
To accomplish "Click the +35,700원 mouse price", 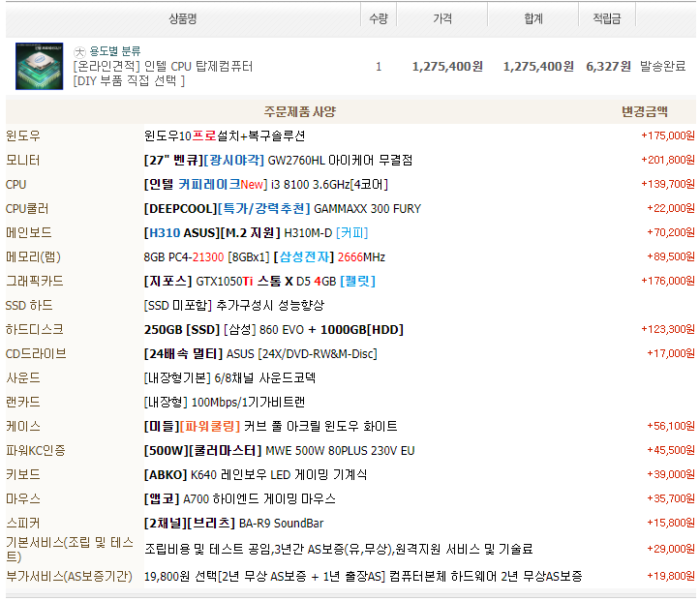I will pyautogui.click(x=671, y=498).
